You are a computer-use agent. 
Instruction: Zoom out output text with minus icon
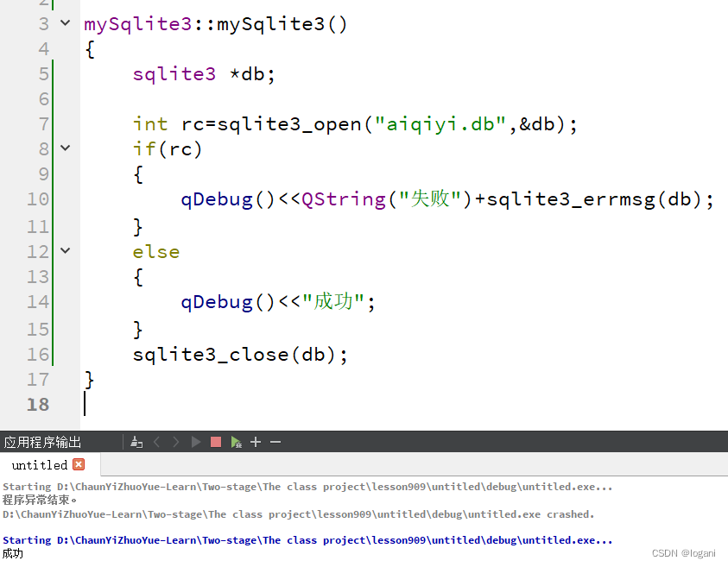[x=275, y=442]
